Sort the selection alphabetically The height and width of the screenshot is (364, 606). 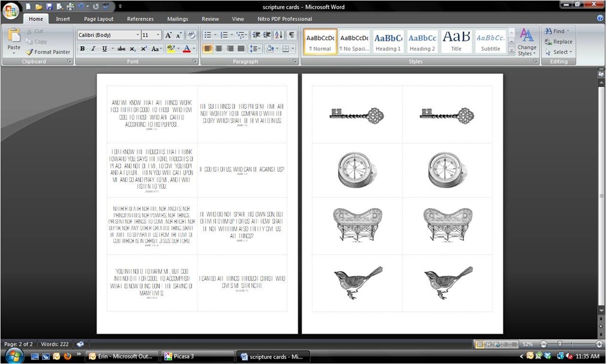tap(279, 35)
